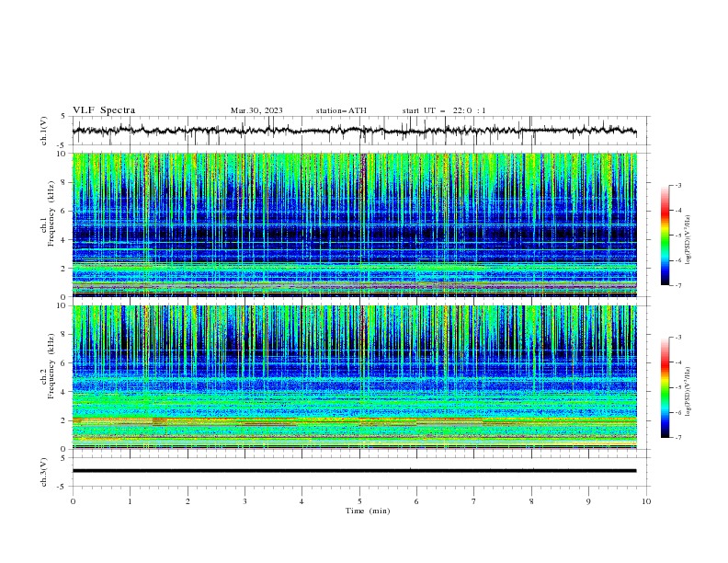Click the upper colorbar "-3" tick label
Image resolution: width=728 pixels, height=563 pixels.
coord(678,185)
